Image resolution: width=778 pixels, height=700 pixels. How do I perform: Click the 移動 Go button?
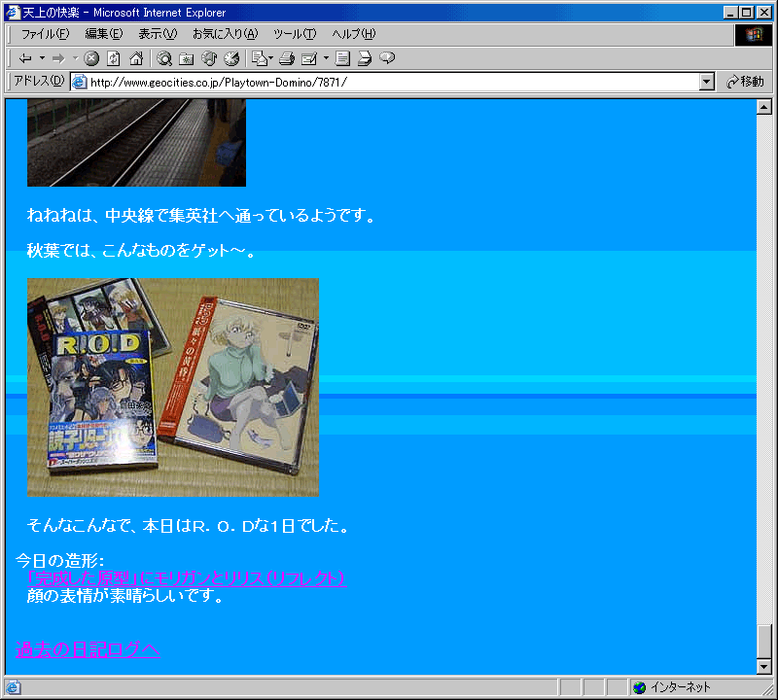745,82
